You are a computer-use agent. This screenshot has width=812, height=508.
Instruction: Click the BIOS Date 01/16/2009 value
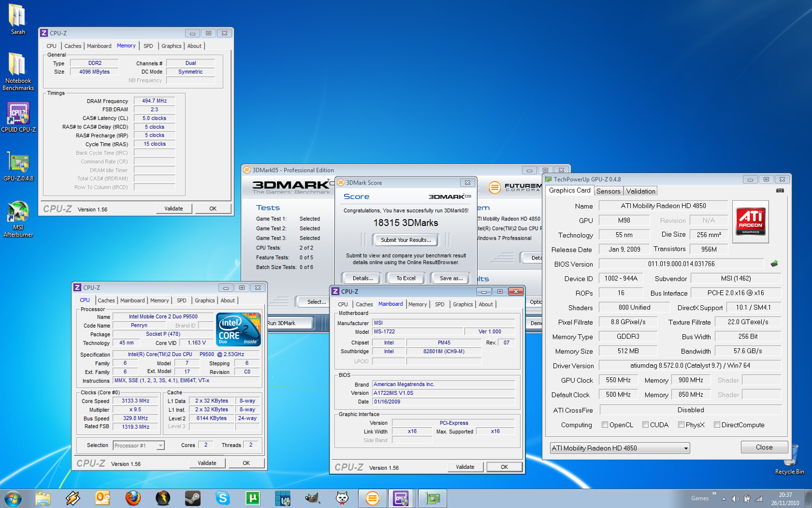point(443,401)
